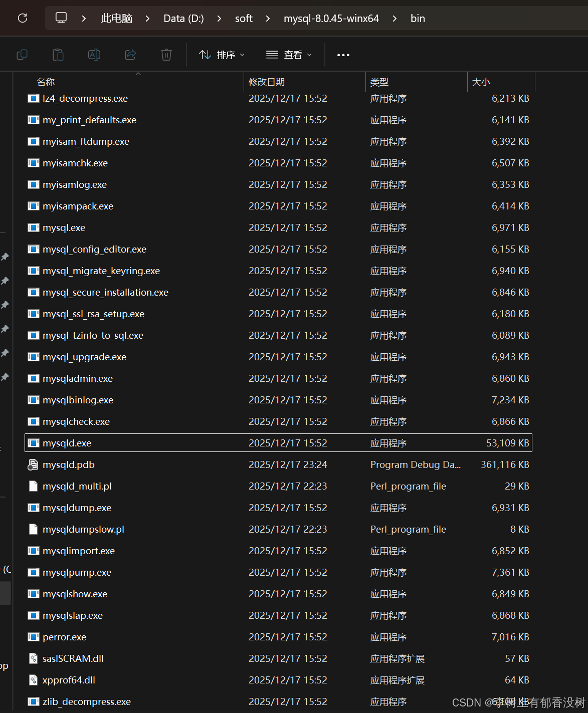Click the 53,109 KB size value
588x713 pixels.
507,443
